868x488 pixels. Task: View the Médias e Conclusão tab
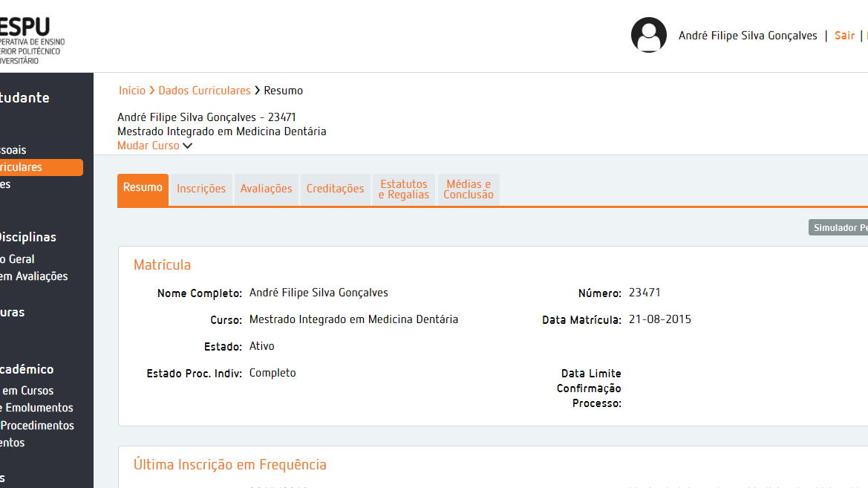point(469,189)
